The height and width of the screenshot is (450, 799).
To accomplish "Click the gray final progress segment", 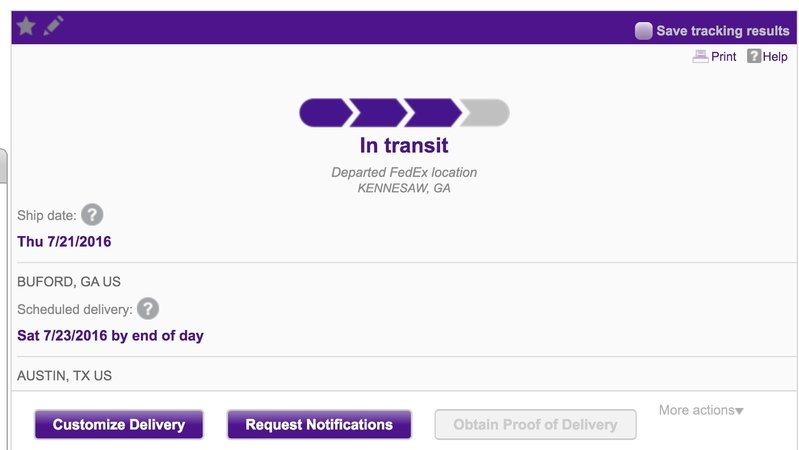I will (x=485, y=113).
